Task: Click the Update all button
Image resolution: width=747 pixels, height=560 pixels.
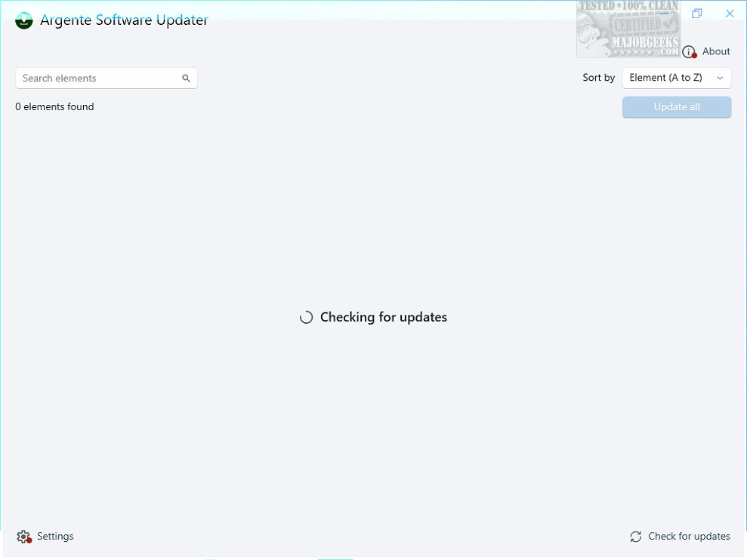Action: pos(676,106)
